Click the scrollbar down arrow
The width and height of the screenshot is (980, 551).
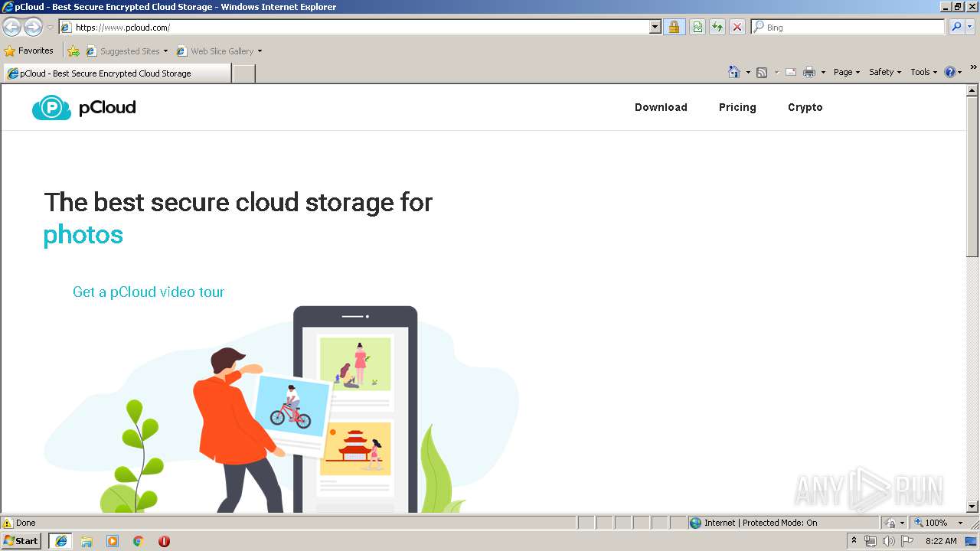point(972,507)
